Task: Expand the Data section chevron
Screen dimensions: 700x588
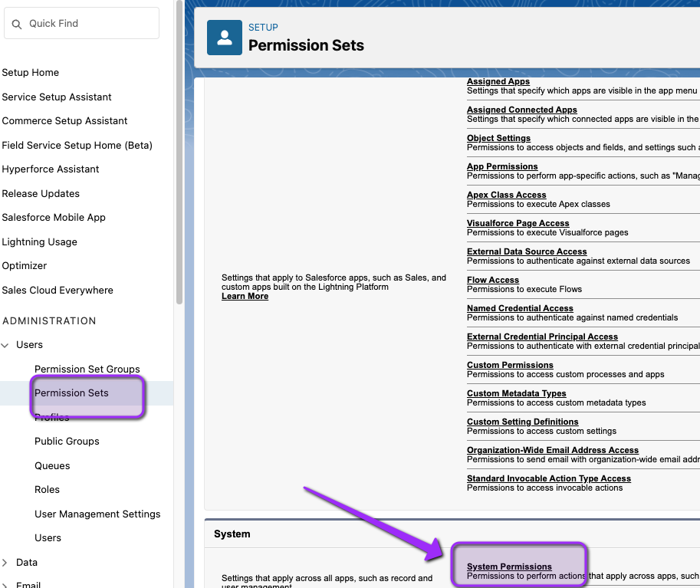Action: 5,563
